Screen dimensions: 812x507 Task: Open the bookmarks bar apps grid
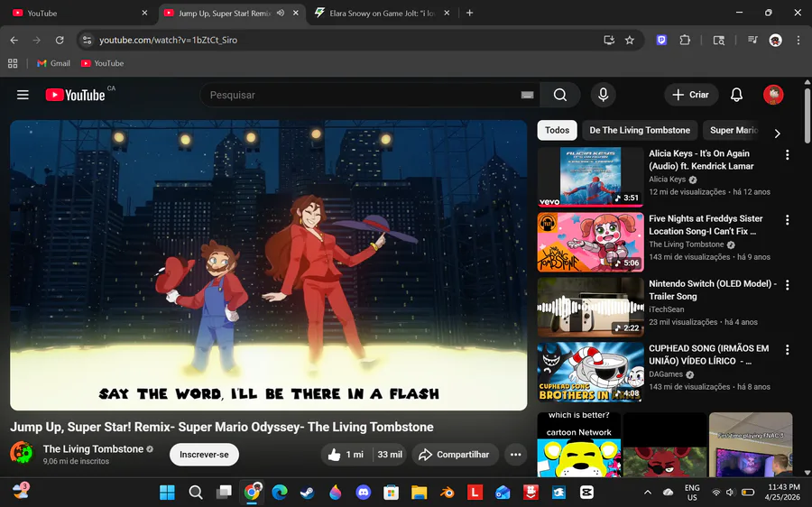click(x=13, y=63)
